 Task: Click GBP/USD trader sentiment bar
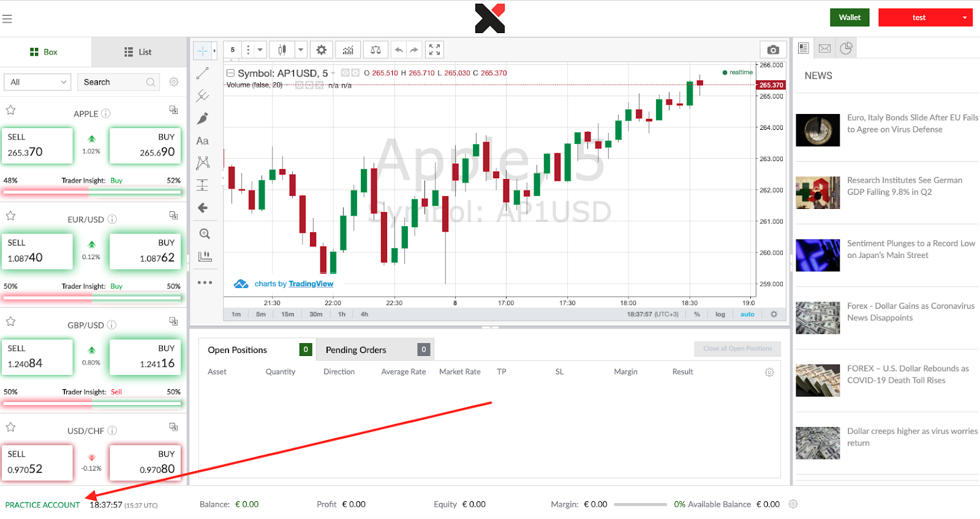92,403
